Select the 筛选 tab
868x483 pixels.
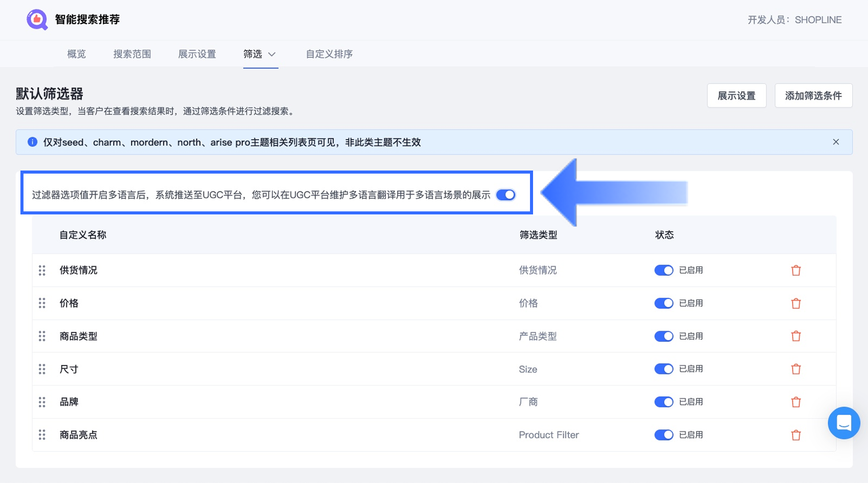[x=253, y=54]
